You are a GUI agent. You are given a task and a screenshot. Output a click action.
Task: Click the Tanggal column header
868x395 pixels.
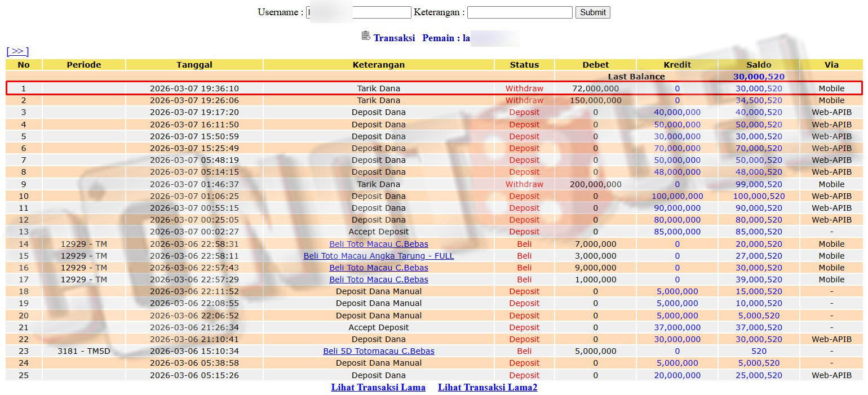click(x=194, y=65)
